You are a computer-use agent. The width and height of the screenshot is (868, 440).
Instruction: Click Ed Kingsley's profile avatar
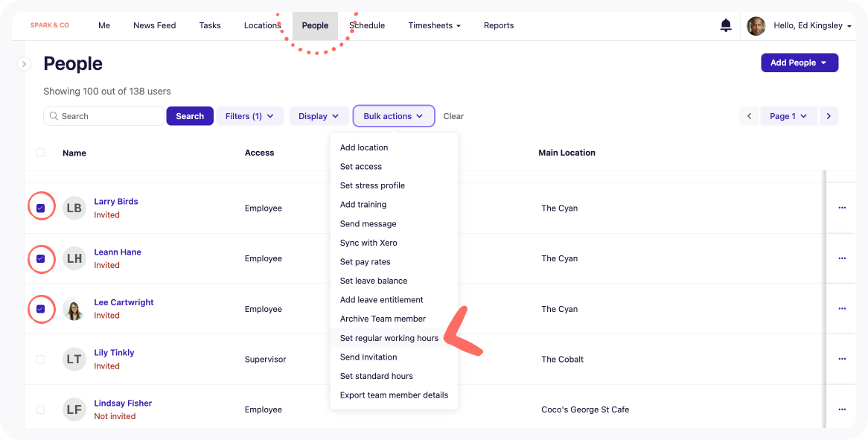pyautogui.click(x=756, y=26)
